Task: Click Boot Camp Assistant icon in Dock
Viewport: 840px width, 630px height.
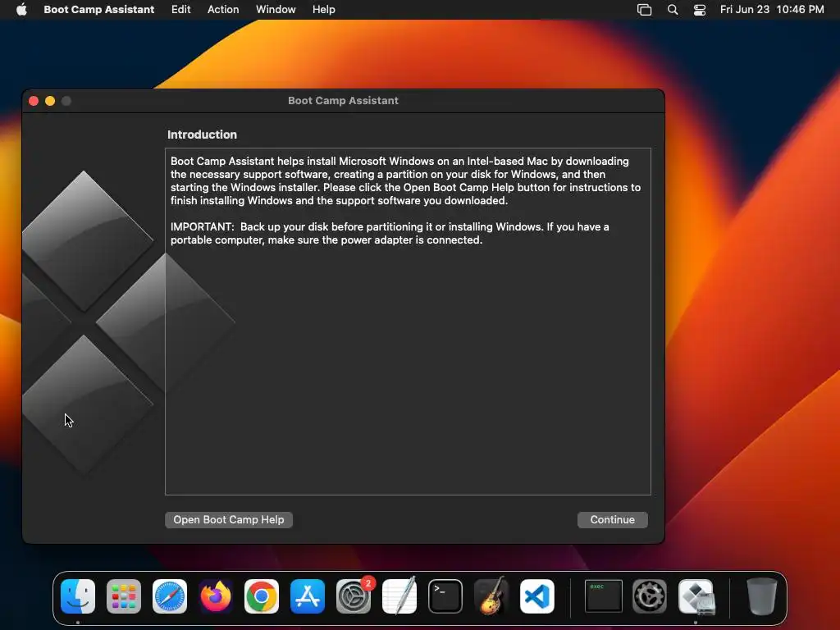Action: (x=696, y=596)
